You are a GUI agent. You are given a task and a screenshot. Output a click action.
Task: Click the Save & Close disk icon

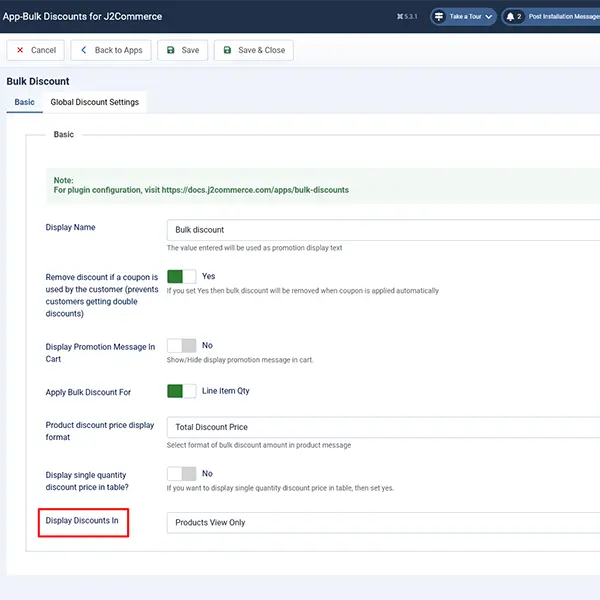point(227,50)
